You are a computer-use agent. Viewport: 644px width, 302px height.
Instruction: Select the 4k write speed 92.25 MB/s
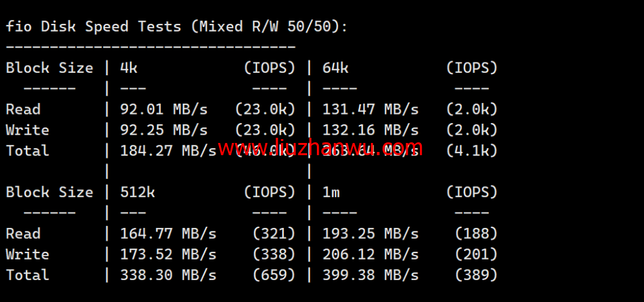[x=164, y=130]
